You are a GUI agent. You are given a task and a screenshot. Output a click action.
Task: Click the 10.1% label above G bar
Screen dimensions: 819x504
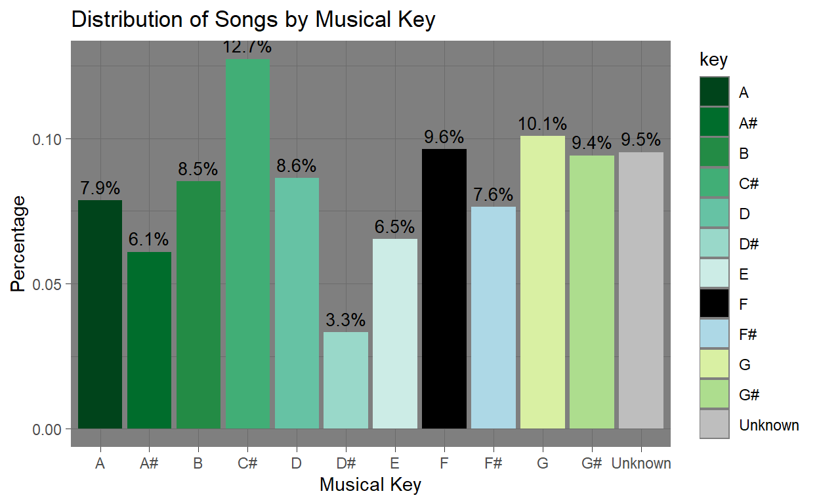[542, 124]
